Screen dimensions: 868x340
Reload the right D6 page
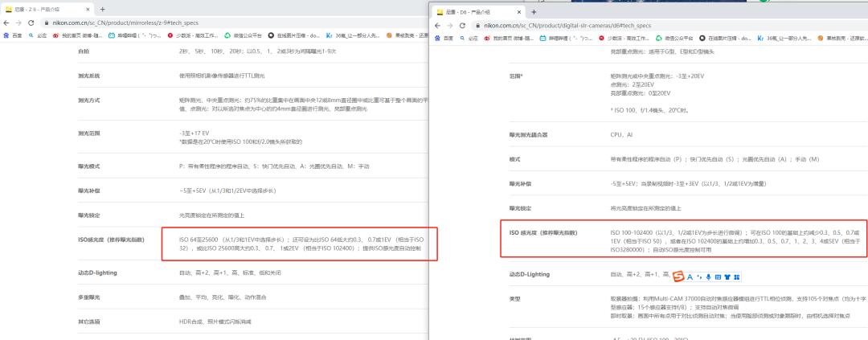coord(462,26)
